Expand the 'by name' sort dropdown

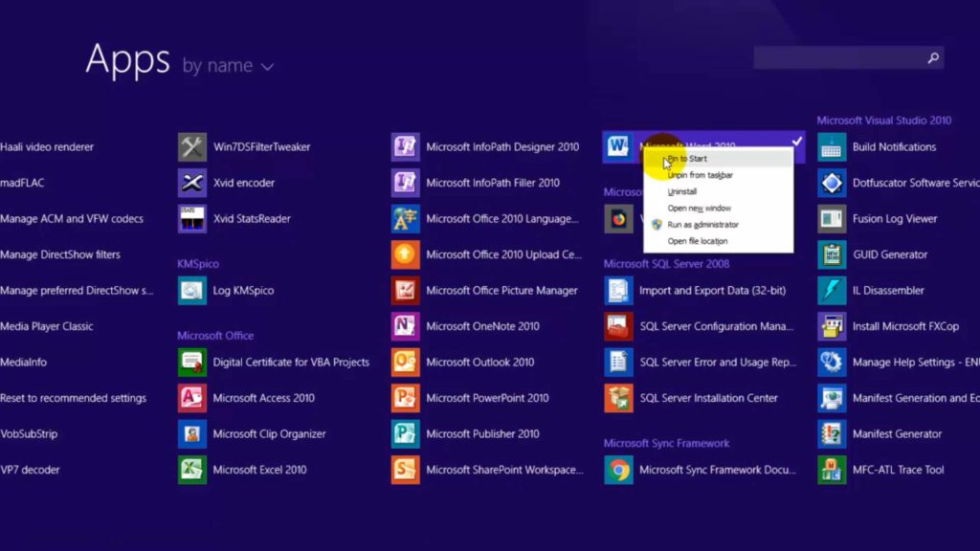[x=228, y=66]
